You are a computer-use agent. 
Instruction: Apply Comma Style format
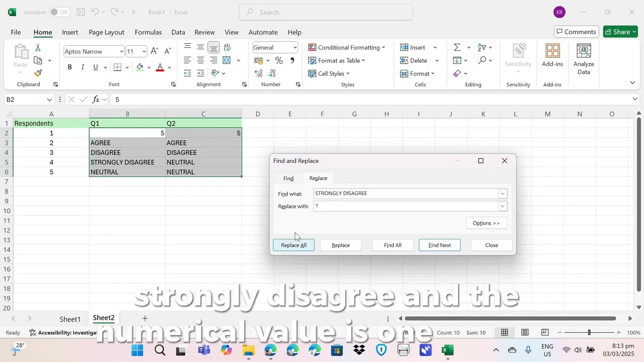click(292, 60)
